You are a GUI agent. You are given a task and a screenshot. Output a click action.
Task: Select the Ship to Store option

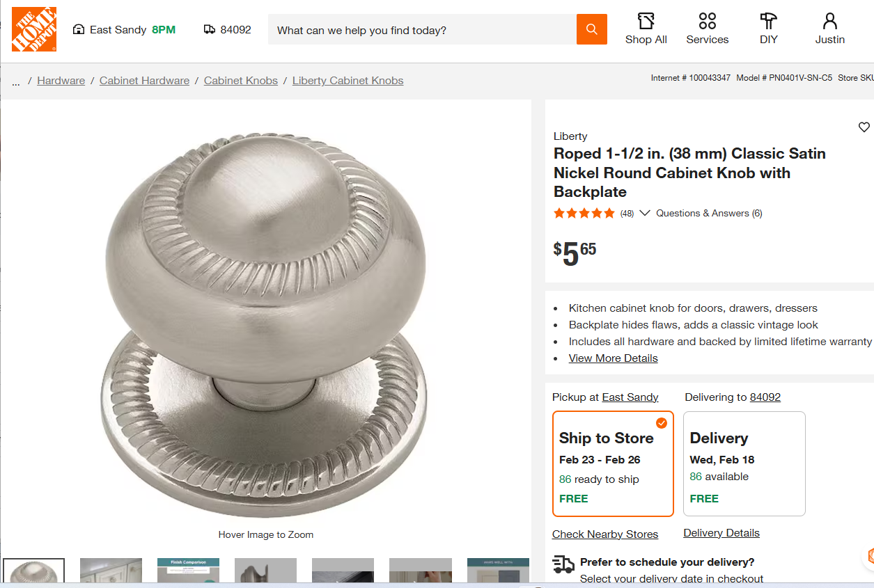pos(613,463)
